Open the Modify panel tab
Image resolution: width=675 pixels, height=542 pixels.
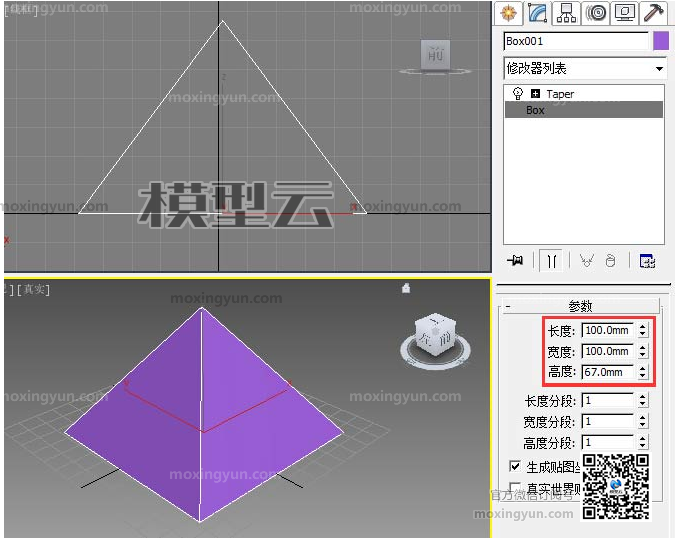(538, 12)
